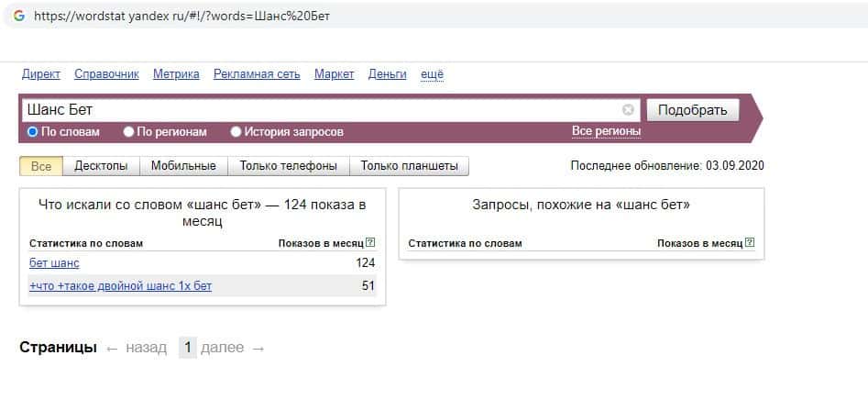Expand the ещё services menu

tap(432, 74)
